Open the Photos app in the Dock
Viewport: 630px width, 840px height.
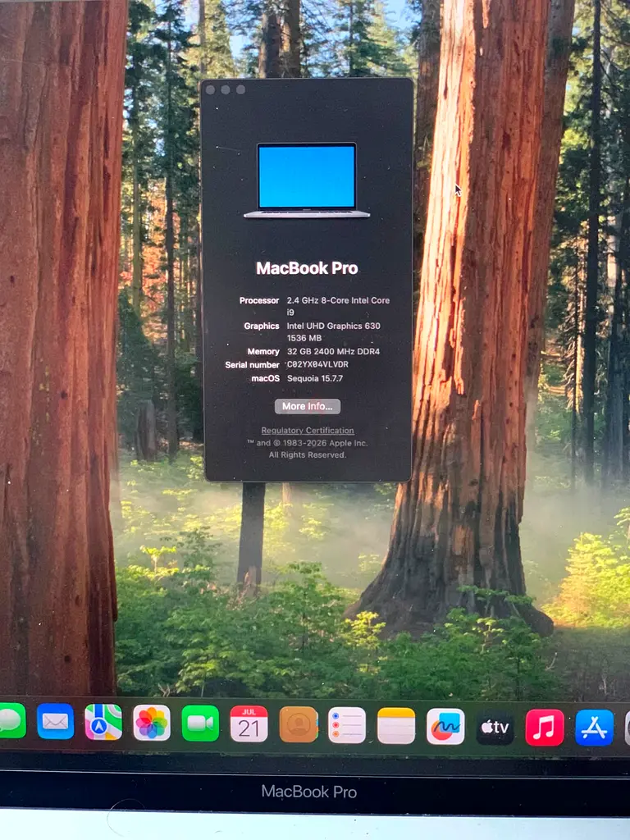pos(152,724)
